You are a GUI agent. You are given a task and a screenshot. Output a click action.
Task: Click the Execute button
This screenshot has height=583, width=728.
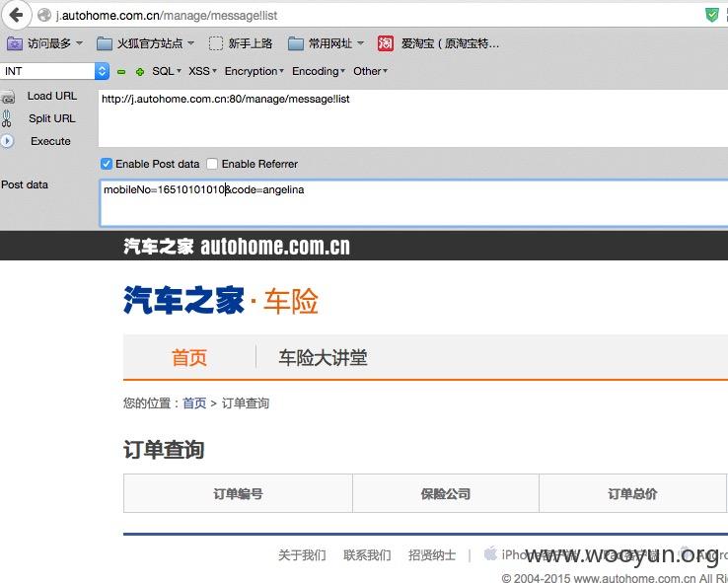coord(50,141)
